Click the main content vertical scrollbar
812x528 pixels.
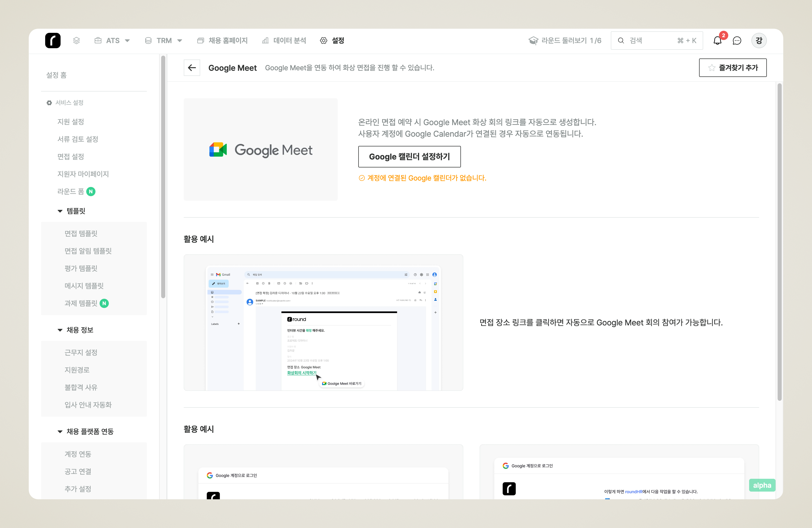point(779,242)
